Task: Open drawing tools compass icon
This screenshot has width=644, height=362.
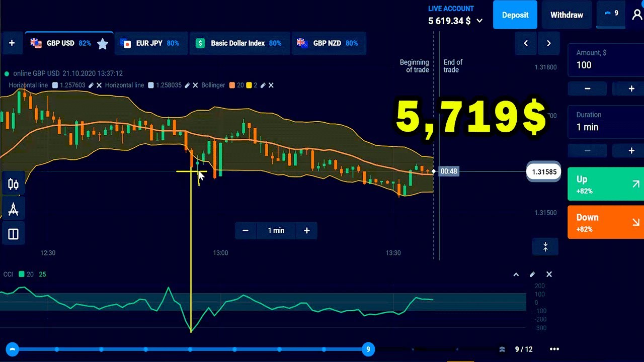Action: (13, 209)
